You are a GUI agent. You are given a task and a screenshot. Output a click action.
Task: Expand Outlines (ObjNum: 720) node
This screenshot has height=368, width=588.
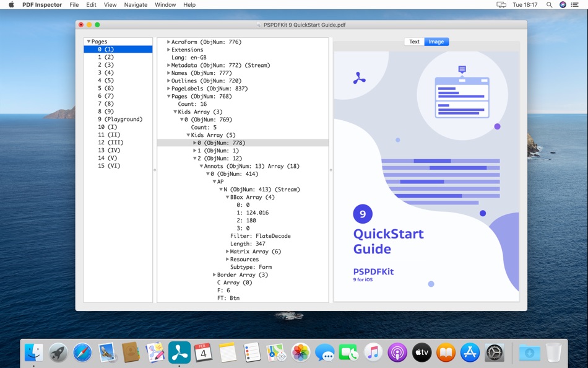169,81
